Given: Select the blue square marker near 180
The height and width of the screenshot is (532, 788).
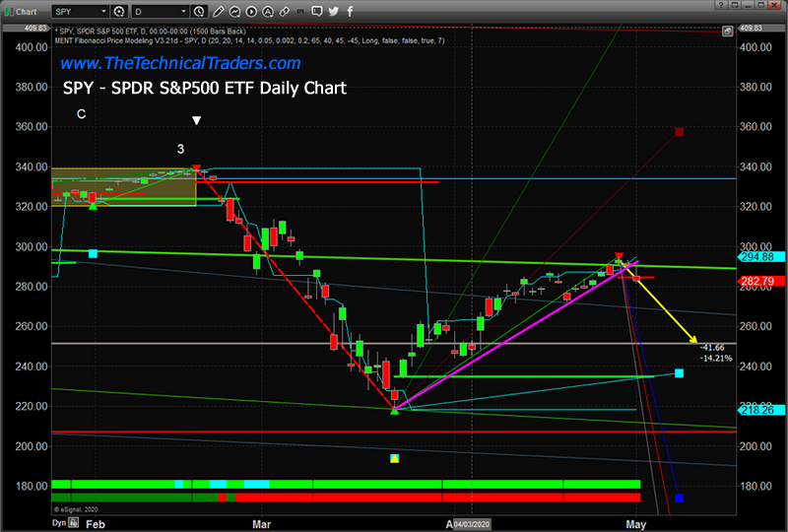Looking at the screenshot, I should pos(679,498).
